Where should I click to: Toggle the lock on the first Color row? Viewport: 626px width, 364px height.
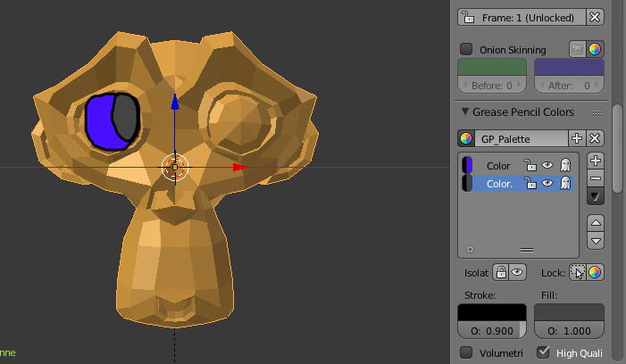pos(530,165)
